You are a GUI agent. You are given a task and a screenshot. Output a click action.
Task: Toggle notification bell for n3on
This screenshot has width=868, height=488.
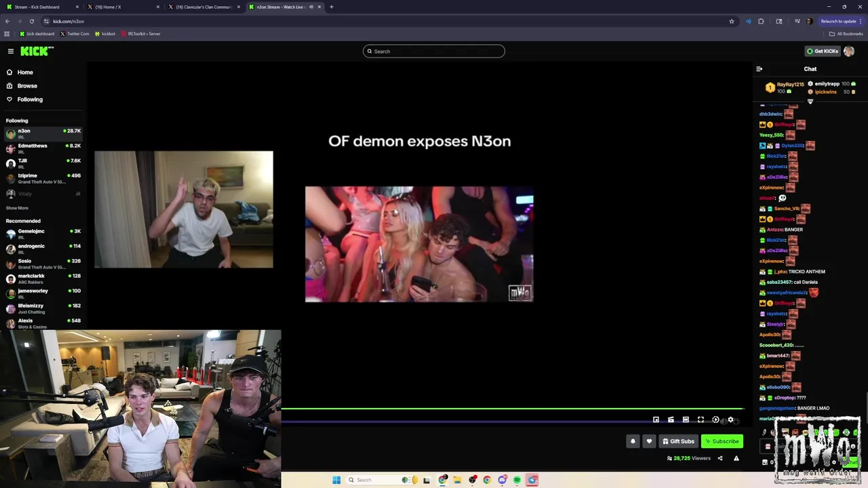(633, 441)
